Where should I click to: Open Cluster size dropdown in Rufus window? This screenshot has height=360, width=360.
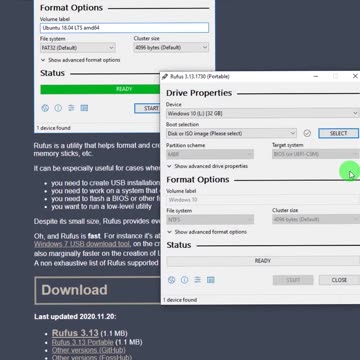(x=316, y=219)
